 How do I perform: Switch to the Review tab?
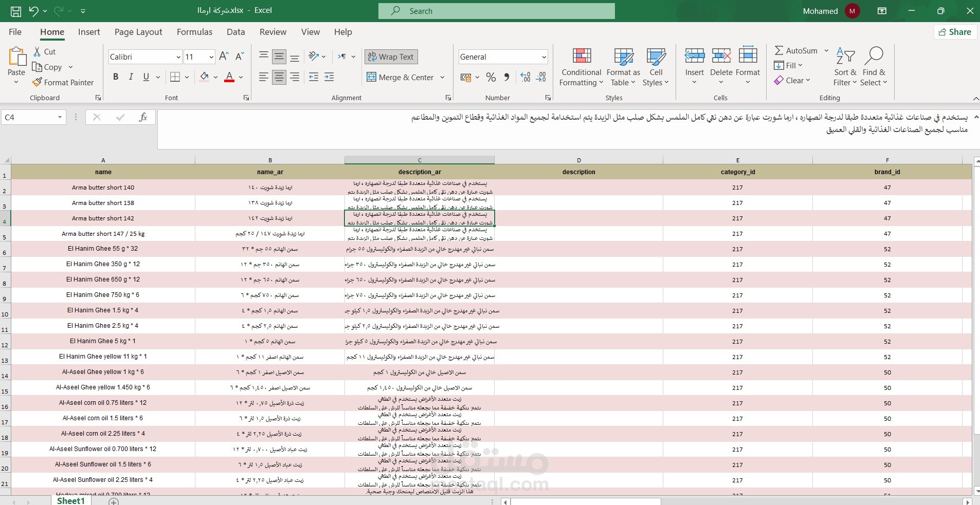click(x=273, y=32)
